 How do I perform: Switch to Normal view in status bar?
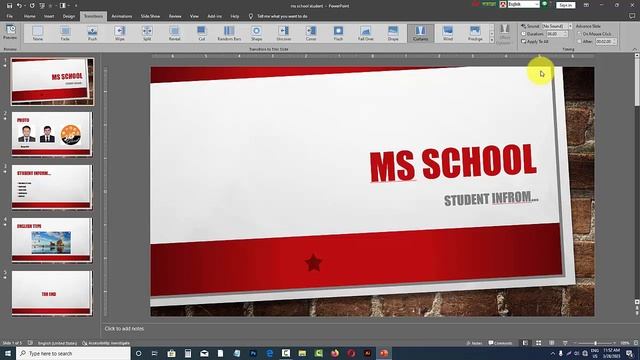point(525,343)
